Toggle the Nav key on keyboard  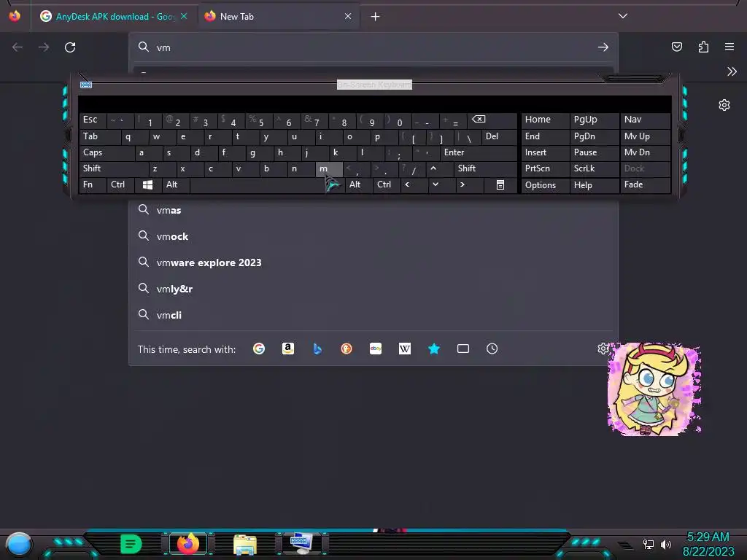click(x=645, y=120)
